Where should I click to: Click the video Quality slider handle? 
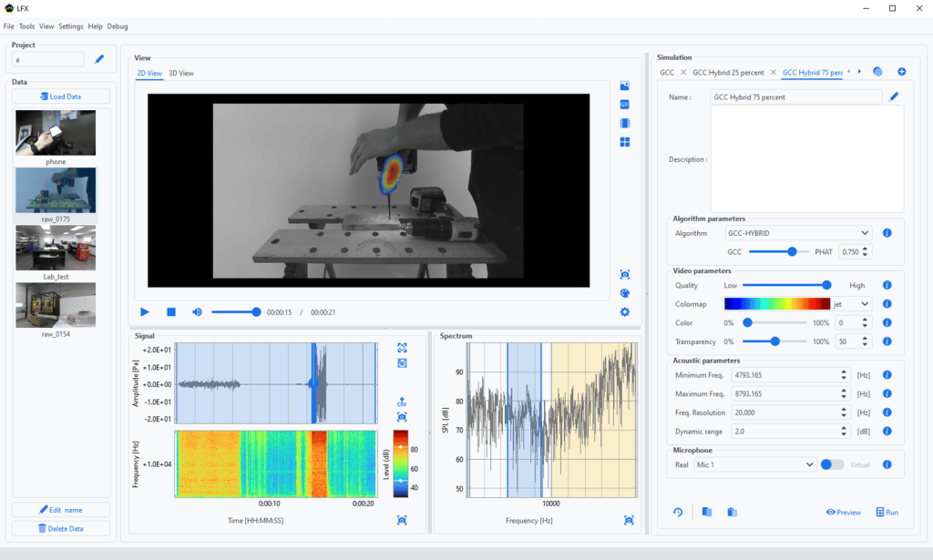(x=826, y=285)
